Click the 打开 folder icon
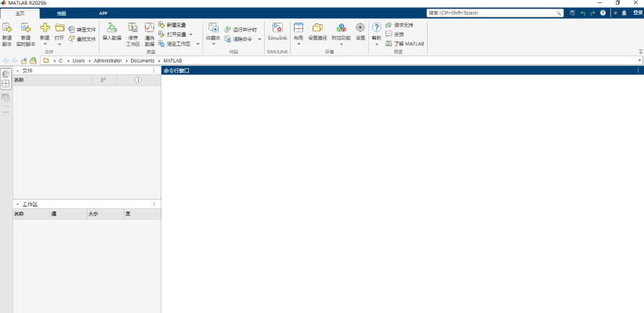The image size is (644, 313). pyautogui.click(x=60, y=27)
